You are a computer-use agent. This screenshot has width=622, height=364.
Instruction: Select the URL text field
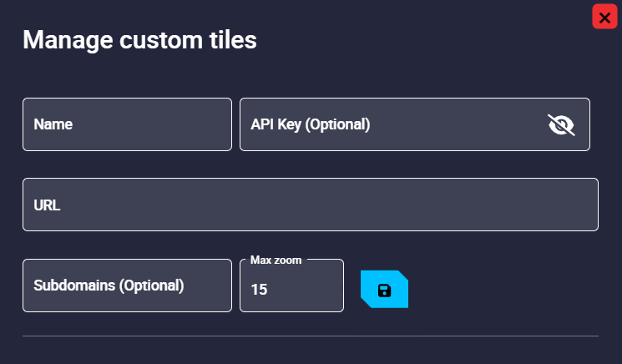click(310, 205)
